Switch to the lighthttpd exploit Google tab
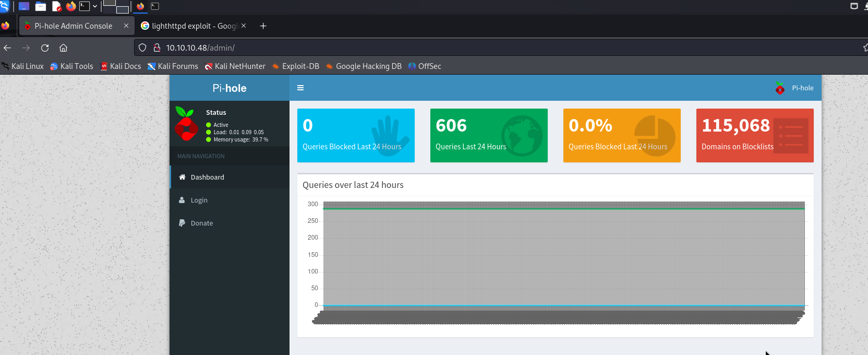 pos(190,26)
